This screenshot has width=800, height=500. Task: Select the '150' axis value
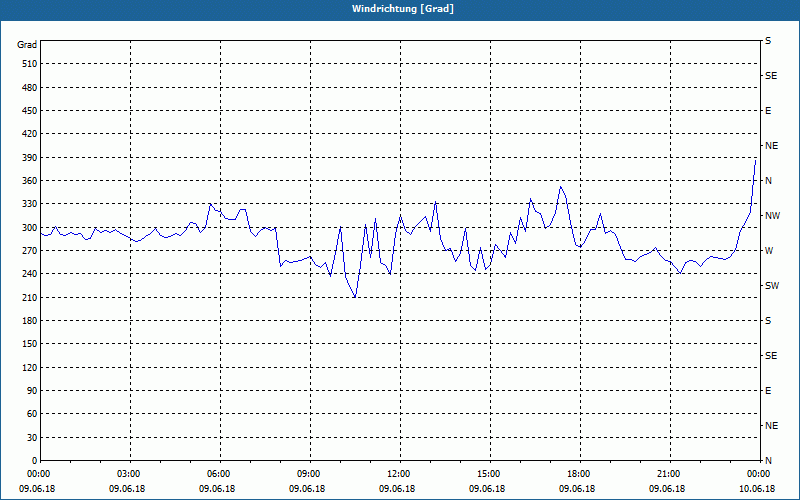[30, 344]
